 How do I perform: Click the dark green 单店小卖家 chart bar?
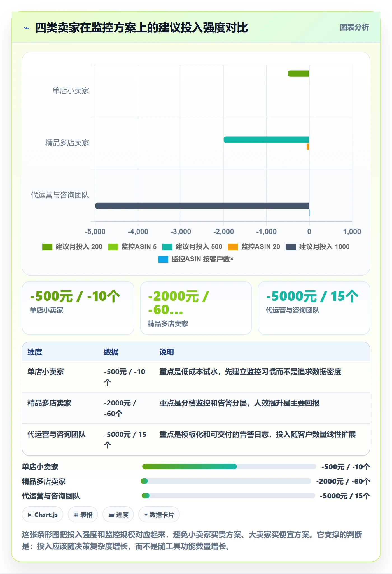click(x=298, y=74)
